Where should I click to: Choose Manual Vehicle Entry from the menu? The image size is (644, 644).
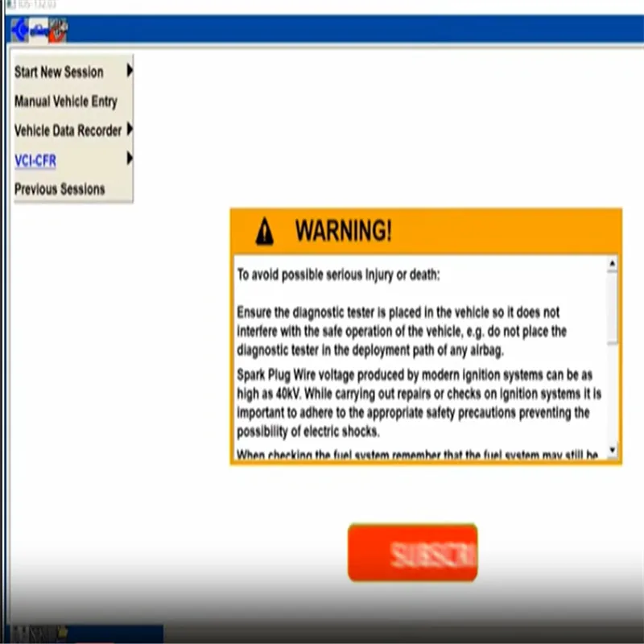(66, 101)
